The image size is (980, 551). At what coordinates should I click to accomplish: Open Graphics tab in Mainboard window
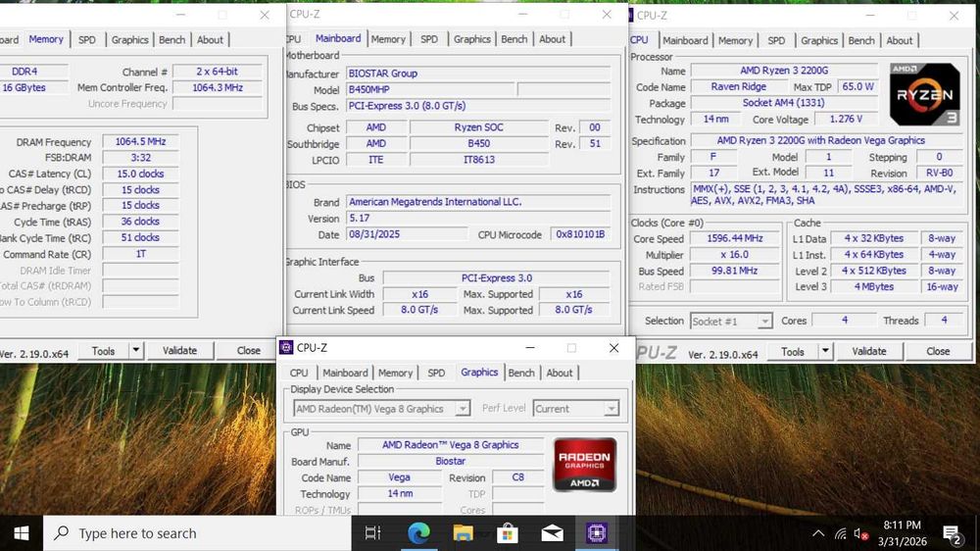point(472,39)
